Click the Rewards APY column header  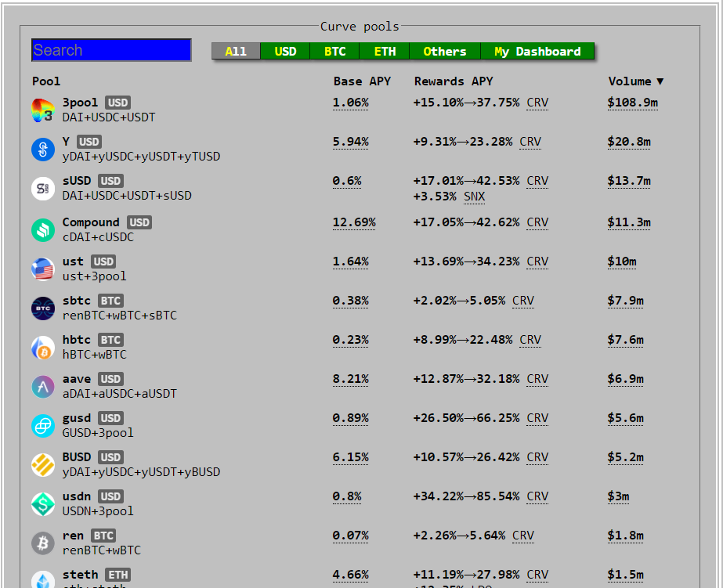pyautogui.click(x=454, y=81)
